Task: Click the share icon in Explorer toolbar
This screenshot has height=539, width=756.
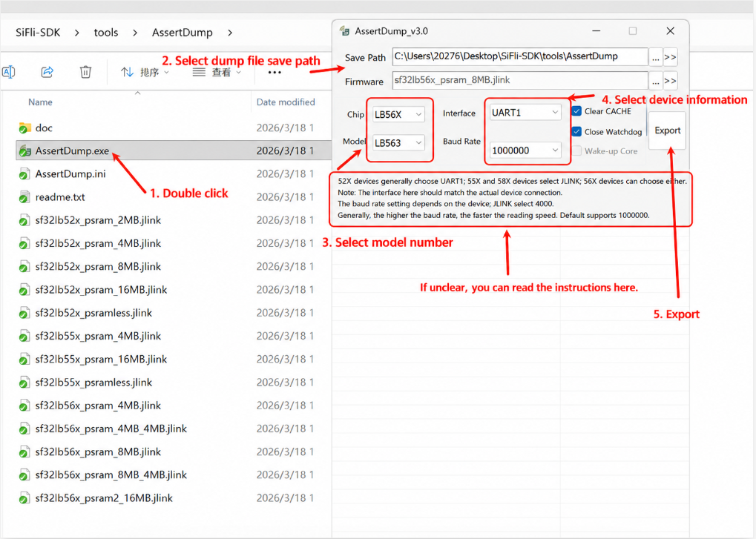Action: (47, 72)
